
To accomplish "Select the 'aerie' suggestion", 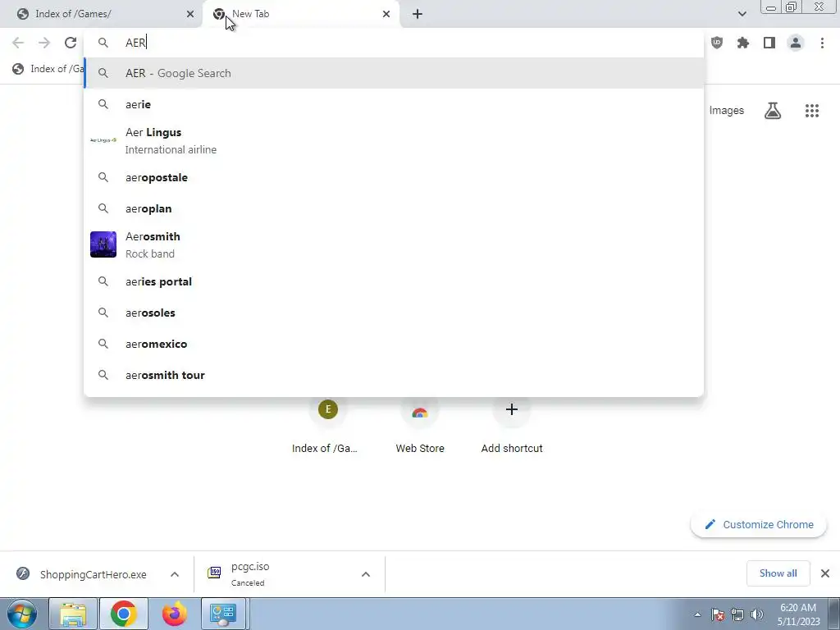I will pos(394,104).
